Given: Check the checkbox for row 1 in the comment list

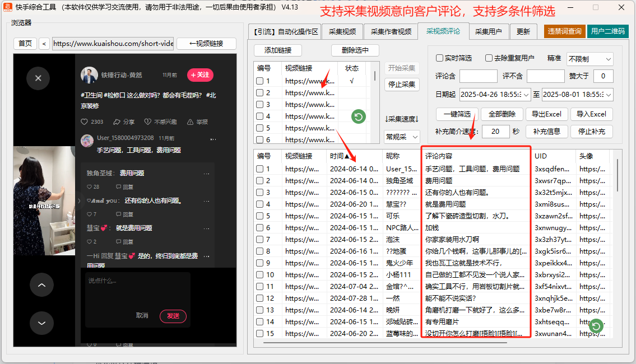Looking at the screenshot, I should [261, 169].
